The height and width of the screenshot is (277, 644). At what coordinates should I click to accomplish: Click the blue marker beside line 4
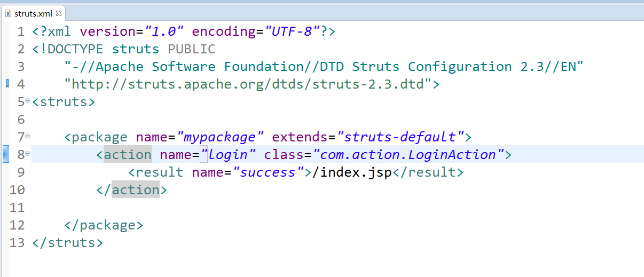click(6, 83)
